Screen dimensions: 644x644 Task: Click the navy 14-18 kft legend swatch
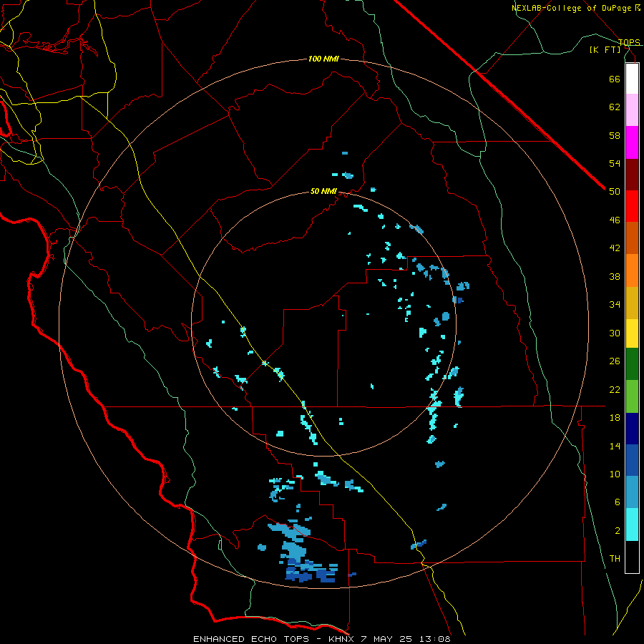tap(632, 429)
